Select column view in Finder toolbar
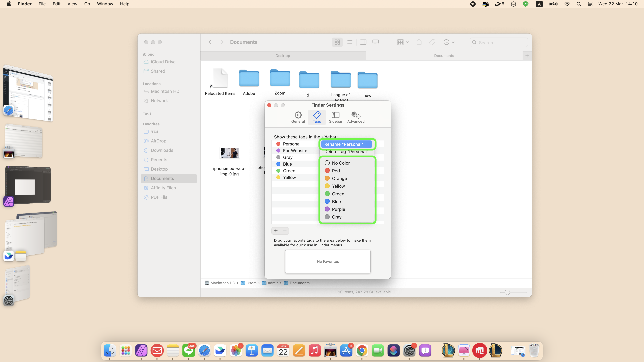The image size is (644, 362). 363,42
